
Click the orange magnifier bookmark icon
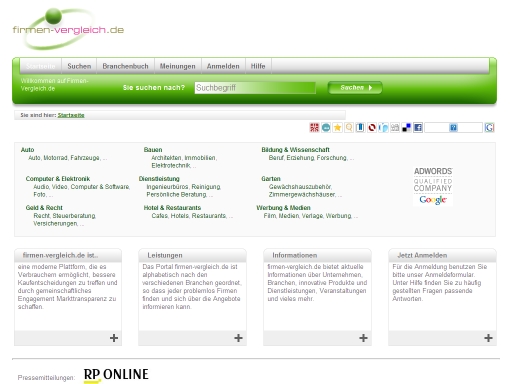(x=349, y=127)
